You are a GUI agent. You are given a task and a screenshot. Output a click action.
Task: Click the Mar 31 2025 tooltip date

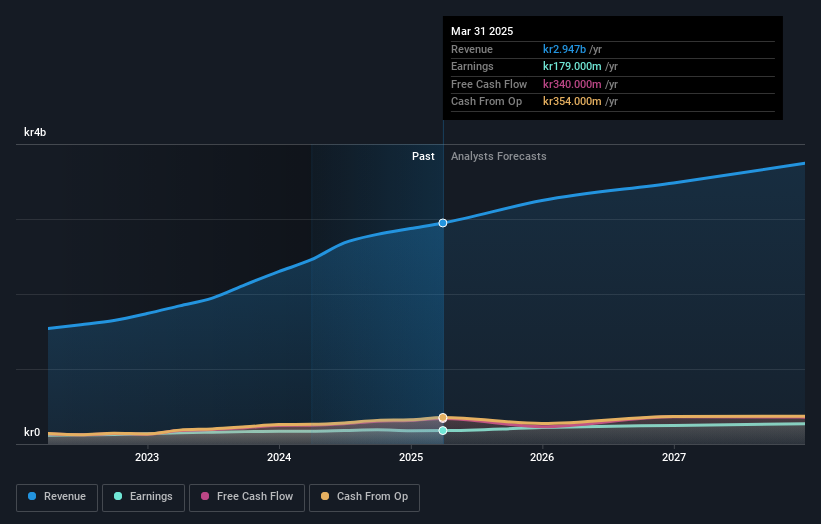(482, 31)
